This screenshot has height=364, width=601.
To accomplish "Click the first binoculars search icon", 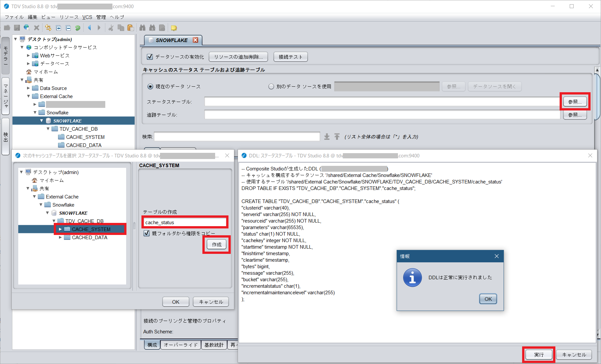I will pyautogui.click(x=142, y=28).
